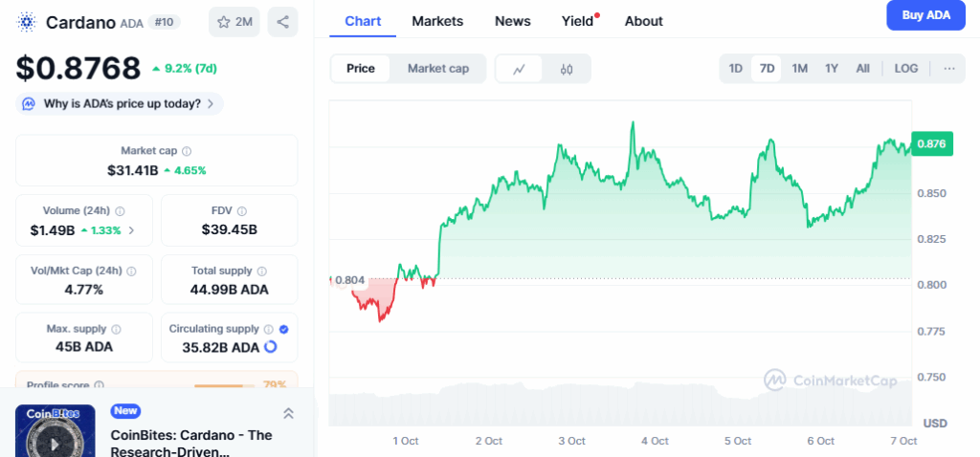Image resolution: width=980 pixels, height=457 pixels.
Task: Click the info icon beside Market cap
Action: pos(187,151)
